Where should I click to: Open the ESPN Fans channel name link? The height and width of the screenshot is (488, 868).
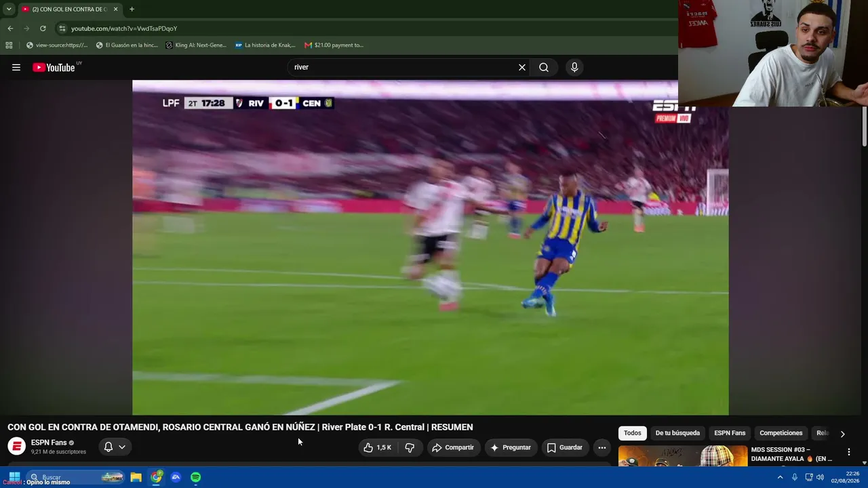49,443
